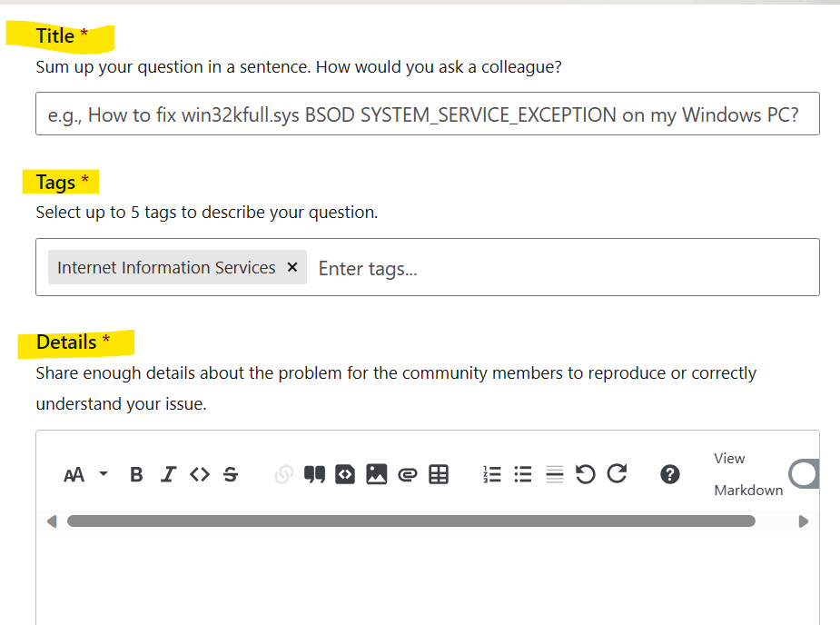Screen dimensions: 840x625
Task: Insert an image
Action: tap(377, 474)
